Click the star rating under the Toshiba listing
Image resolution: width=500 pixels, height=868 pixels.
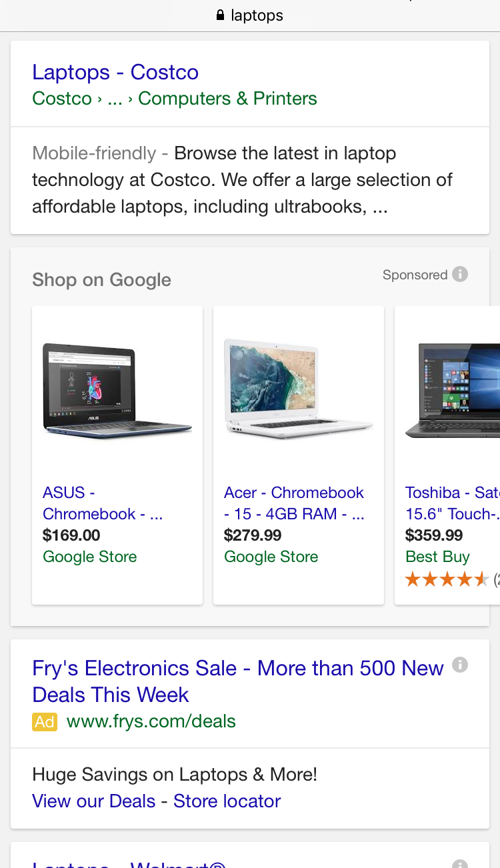click(x=445, y=579)
